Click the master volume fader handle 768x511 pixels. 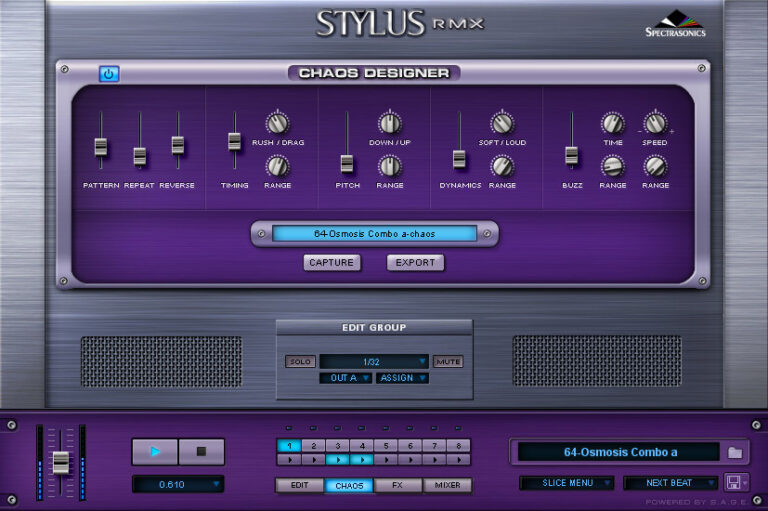pos(61,462)
